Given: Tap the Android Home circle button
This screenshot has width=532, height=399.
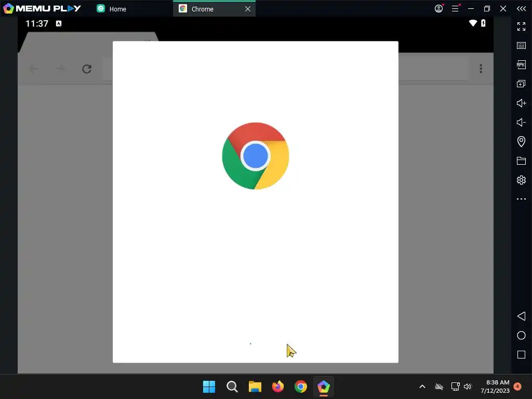Looking at the screenshot, I should click(521, 336).
